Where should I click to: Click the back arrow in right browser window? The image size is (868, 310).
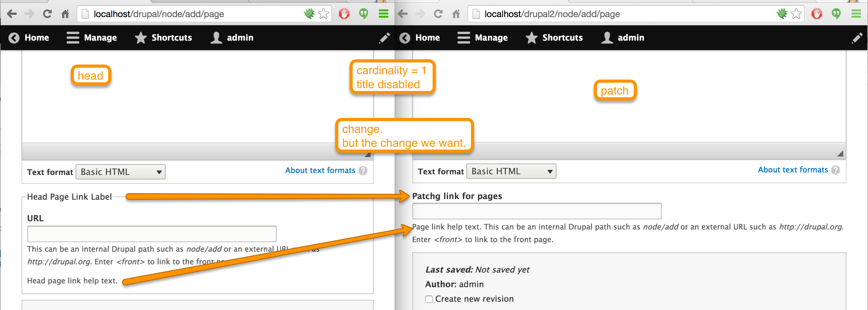click(403, 14)
